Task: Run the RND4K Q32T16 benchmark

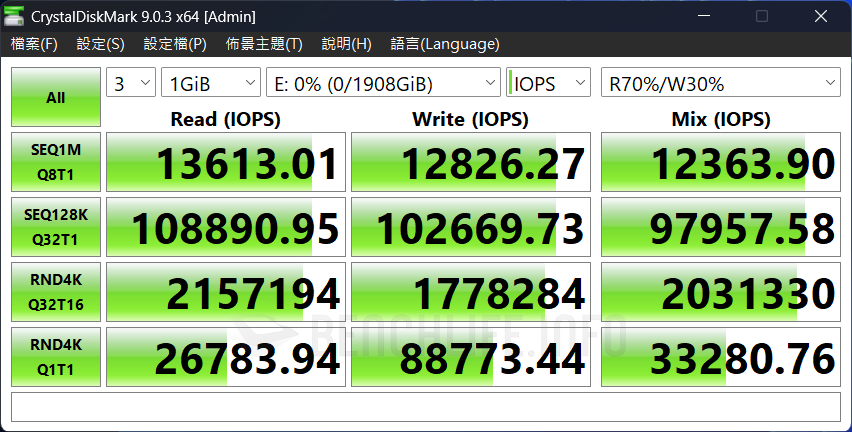Action: coord(56,292)
